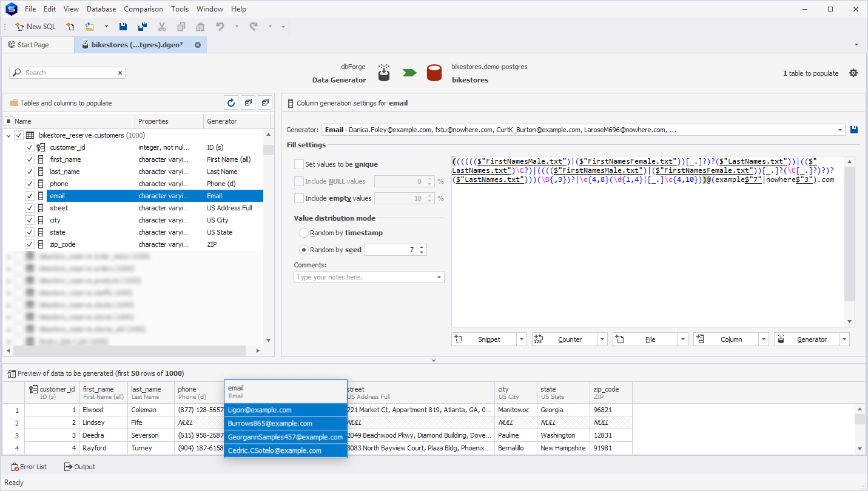This screenshot has height=491, width=868.
Task: Click the Copy toolbar icon
Action: coord(181,27)
